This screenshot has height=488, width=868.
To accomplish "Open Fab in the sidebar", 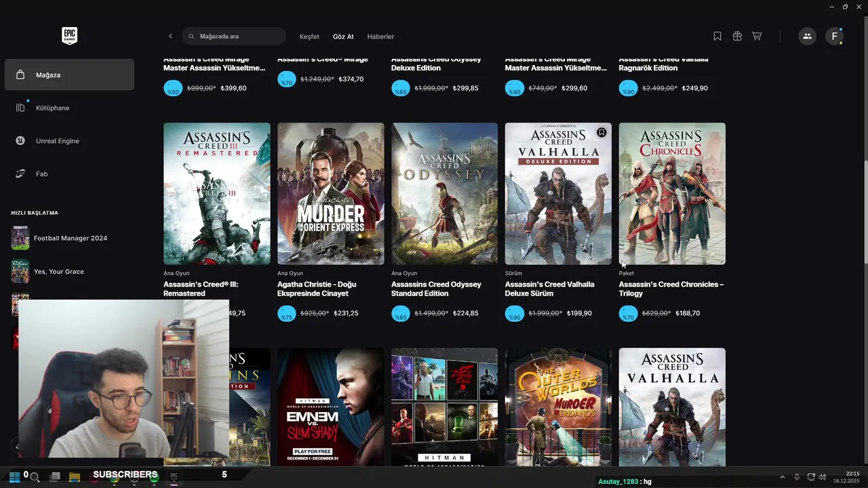I will pyautogui.click(x=69, y=174).
